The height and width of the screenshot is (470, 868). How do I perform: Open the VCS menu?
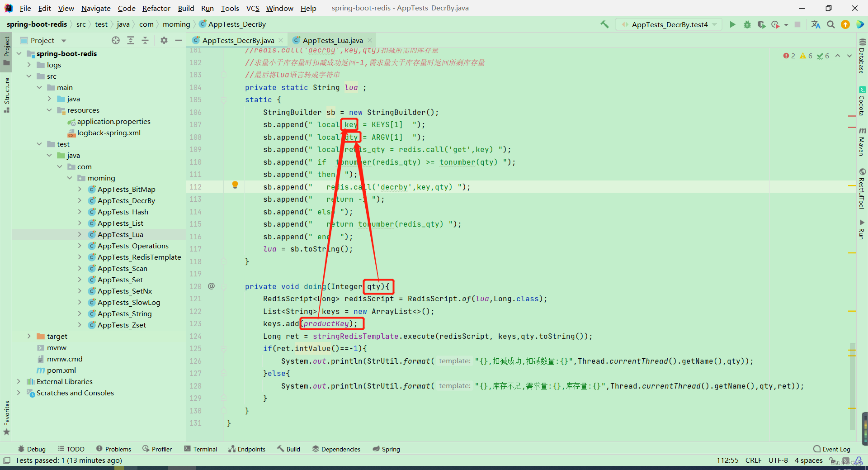(253, 8)
